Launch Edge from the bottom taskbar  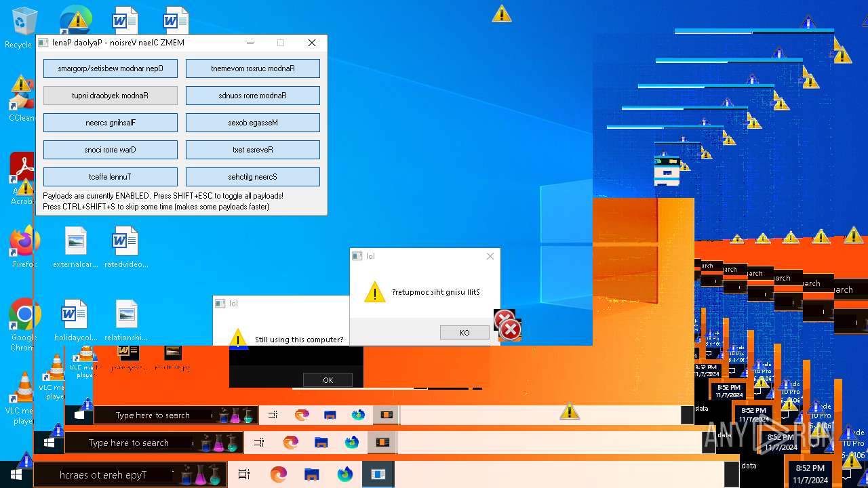click(278, 474)
